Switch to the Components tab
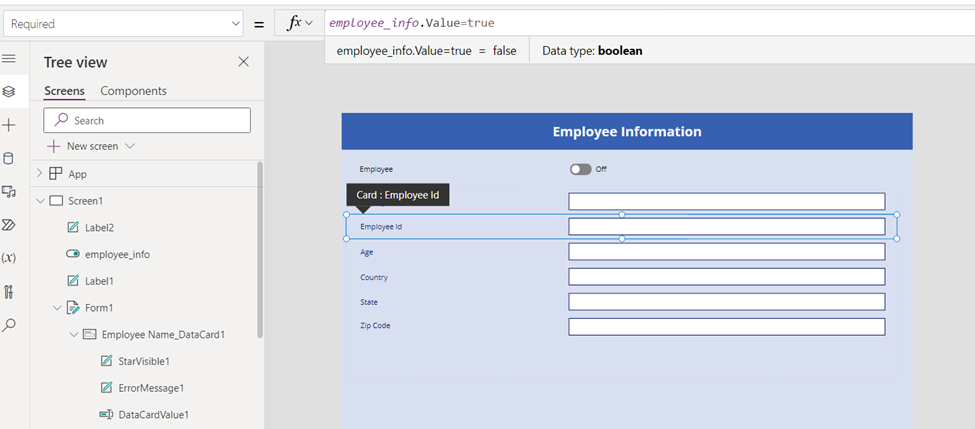 (134, 91)
